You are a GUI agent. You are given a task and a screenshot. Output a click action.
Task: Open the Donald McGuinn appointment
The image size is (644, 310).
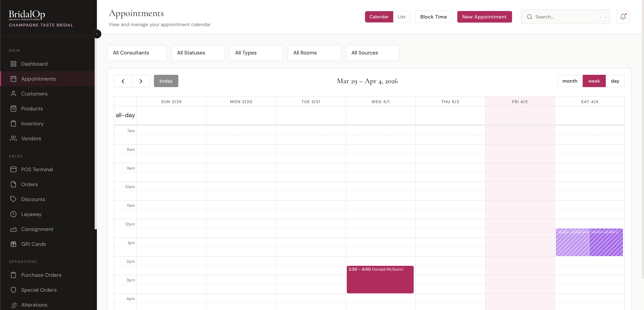click(x=380, y=279)
